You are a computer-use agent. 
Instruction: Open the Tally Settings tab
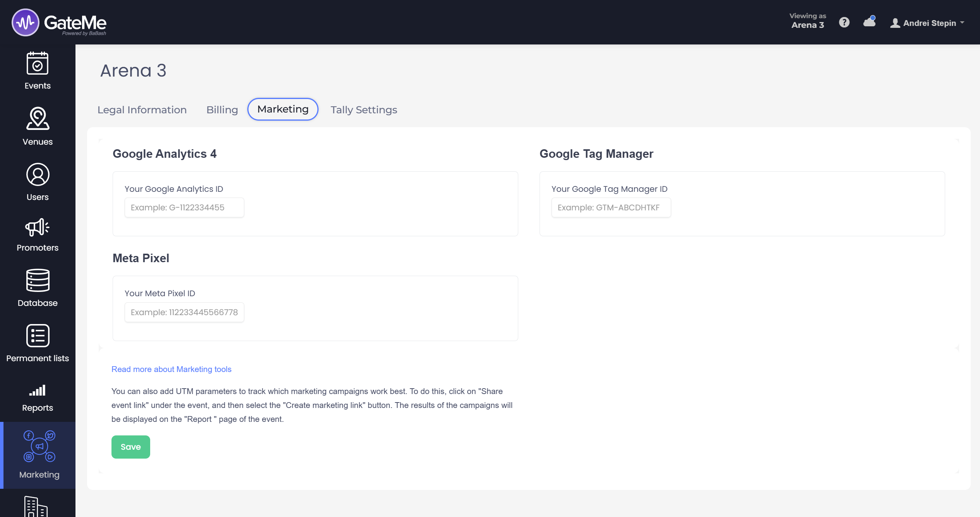[x=364, y=110]
